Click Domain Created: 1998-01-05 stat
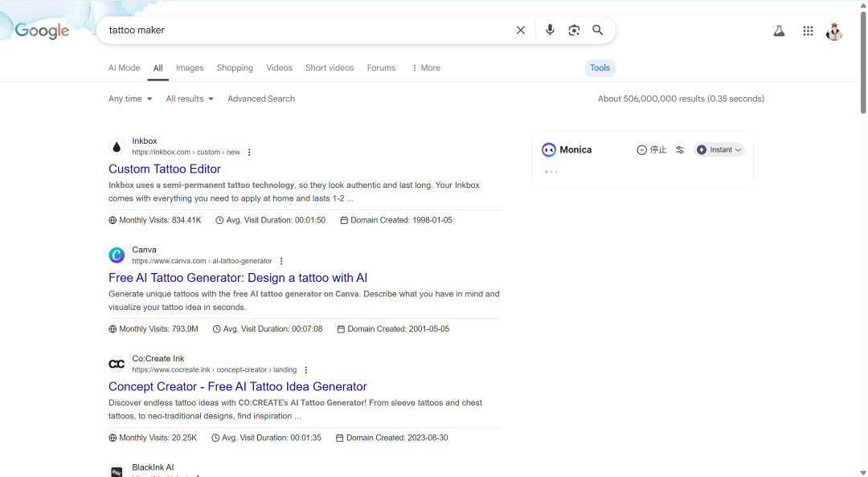Image resolution: width=868 pixels, height=477 pixels. coord(396,220)
